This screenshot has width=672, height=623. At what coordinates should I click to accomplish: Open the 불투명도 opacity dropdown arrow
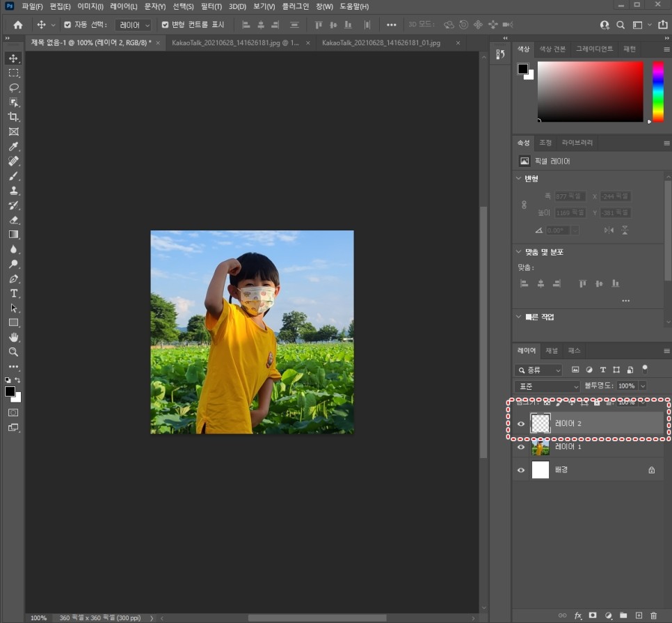pos(642,386)
